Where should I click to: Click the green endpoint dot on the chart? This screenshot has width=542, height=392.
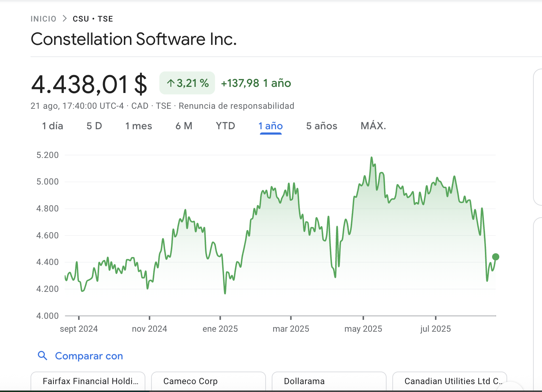pos(495,257)
